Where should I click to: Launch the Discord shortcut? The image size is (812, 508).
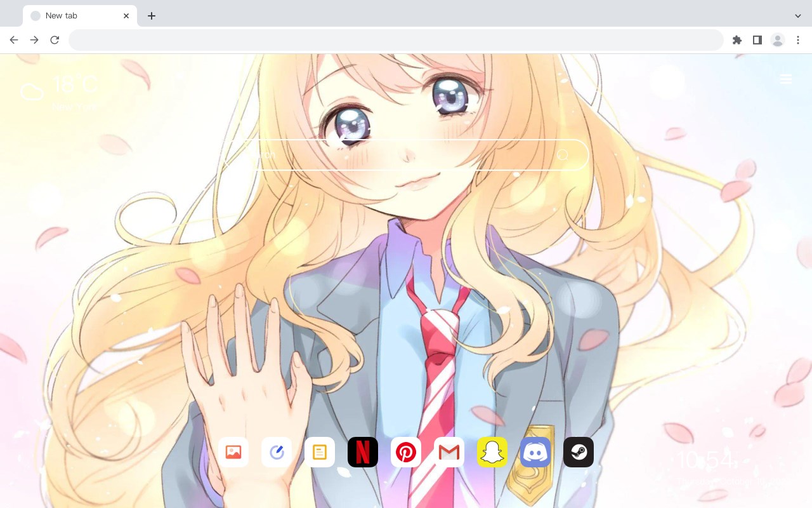tap(535, 452)
